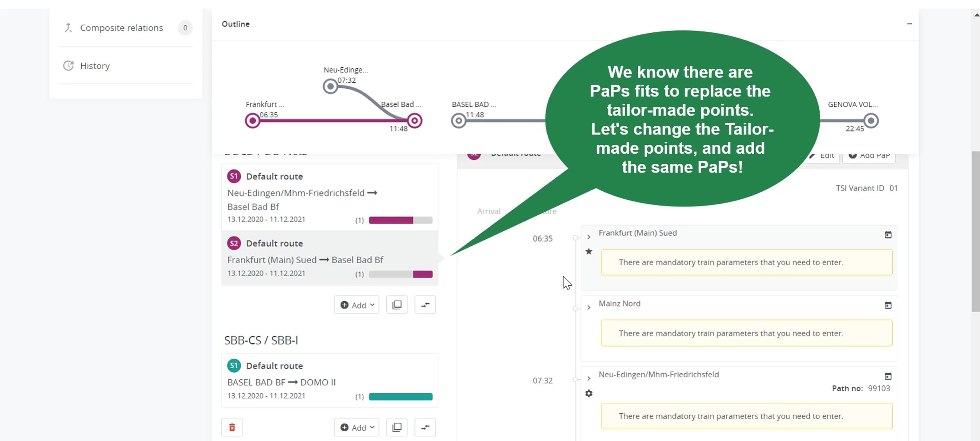Click Neu-Edingen node on outline timeline
The image size is (980, 441).
pos(330,86)
